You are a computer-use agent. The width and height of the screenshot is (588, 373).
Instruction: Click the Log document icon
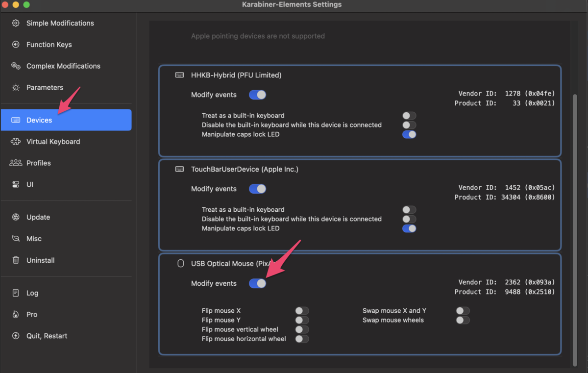pos(16,293)
